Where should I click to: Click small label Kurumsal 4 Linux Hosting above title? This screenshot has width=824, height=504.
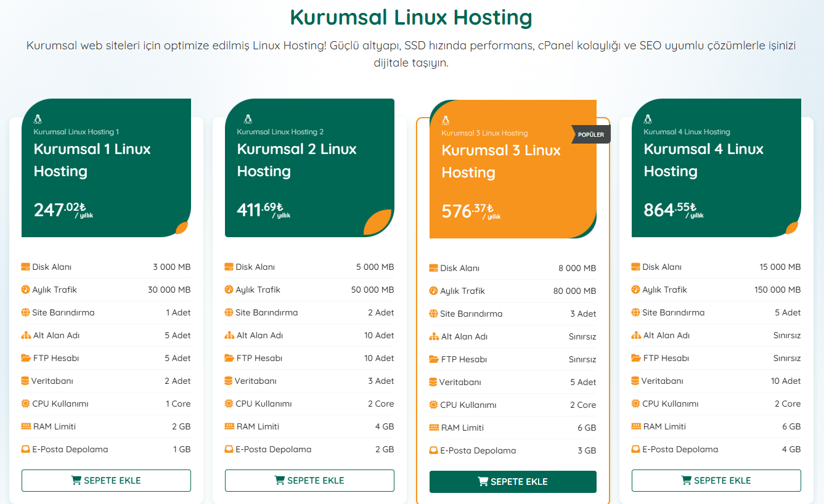pyautogui.click(x=687, y=132)
